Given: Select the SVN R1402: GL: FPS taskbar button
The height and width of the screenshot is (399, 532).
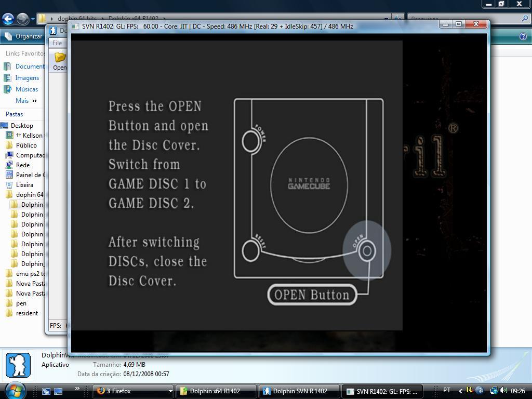Looking at the screenshot, I should (382, 391).
